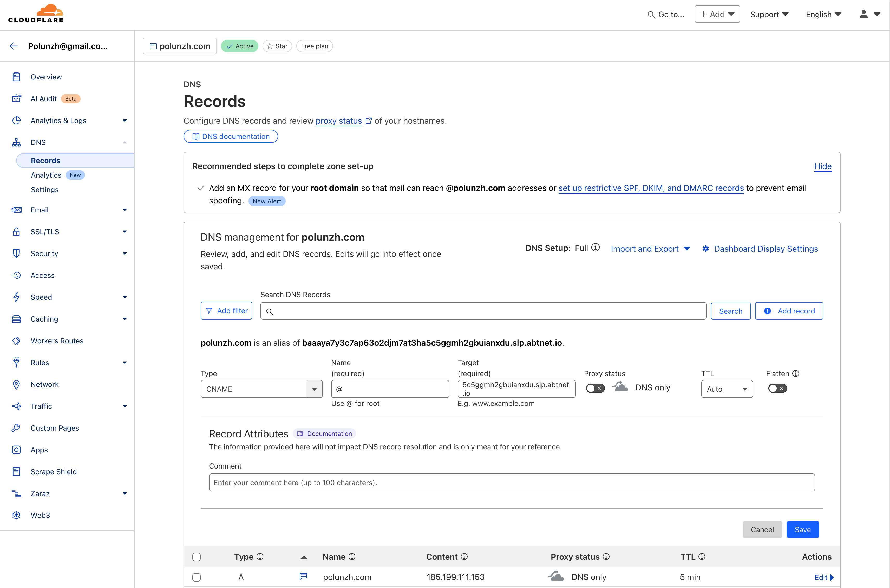Go to the Overview page
The width and height of the screenshot is (890, 588).
coord(46,77)
